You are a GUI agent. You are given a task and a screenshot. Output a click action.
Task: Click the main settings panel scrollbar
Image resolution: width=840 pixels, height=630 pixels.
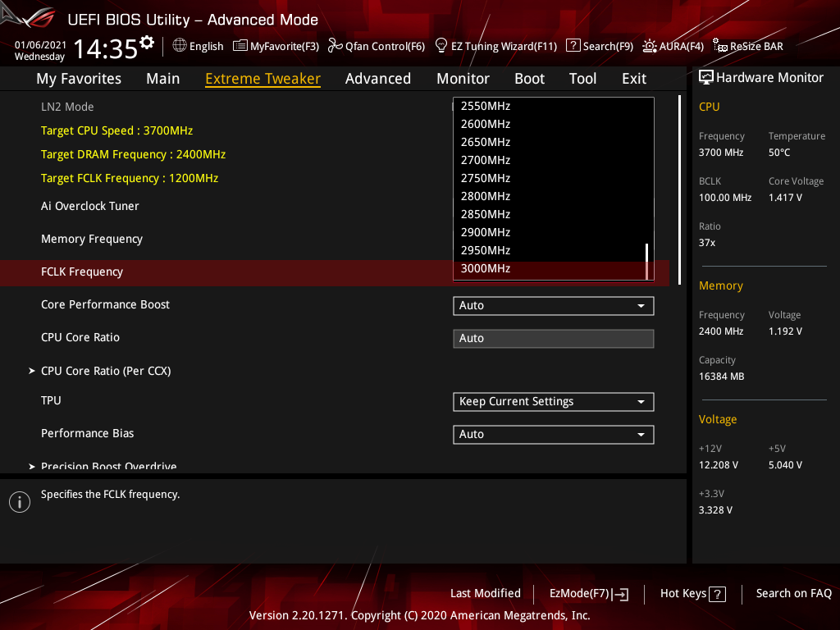pos(680,190)
